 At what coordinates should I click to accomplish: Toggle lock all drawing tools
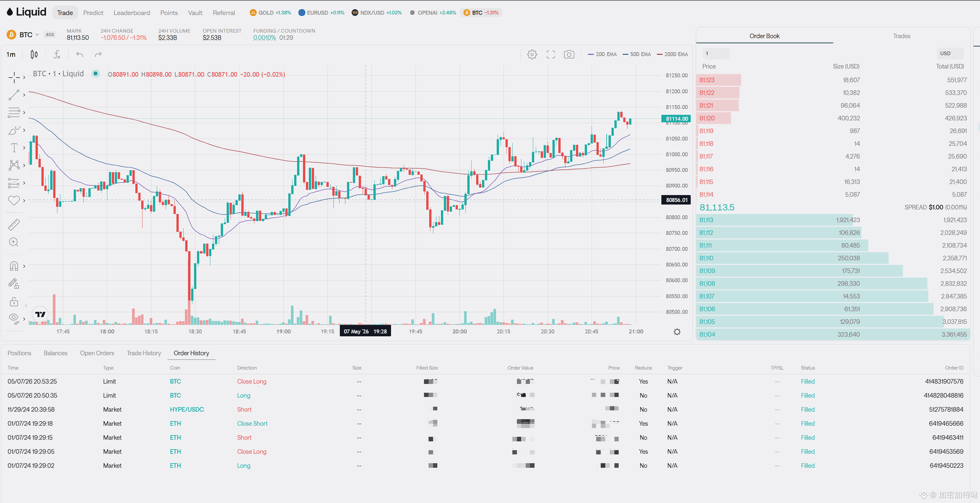(14, 302)
